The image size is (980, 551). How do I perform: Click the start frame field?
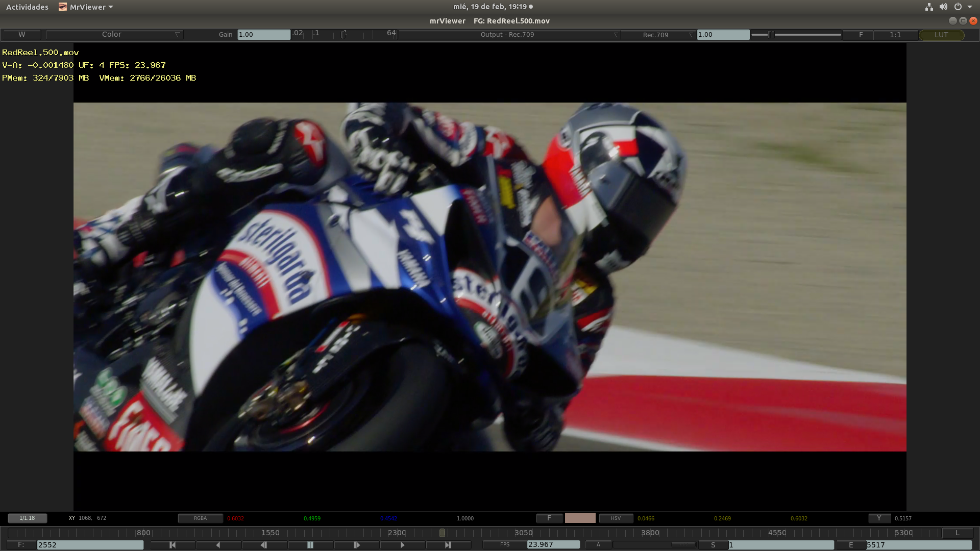point(781,545)
